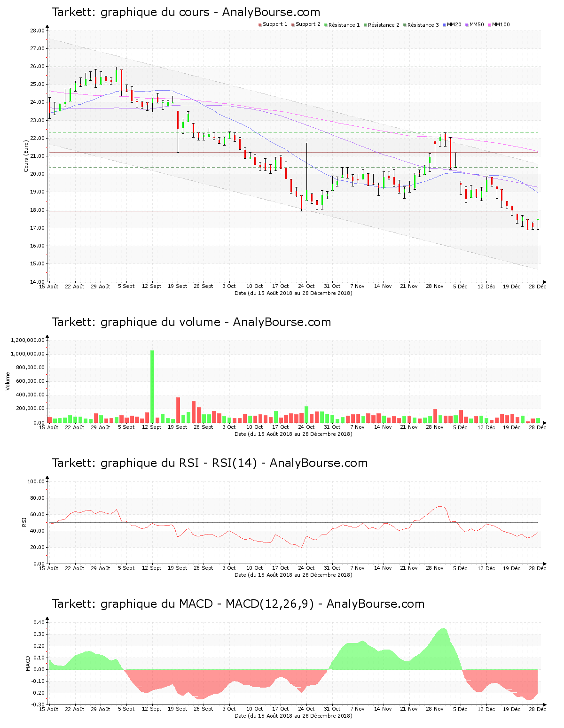Click the vertical 'MACD' axis label

point(28,663)
